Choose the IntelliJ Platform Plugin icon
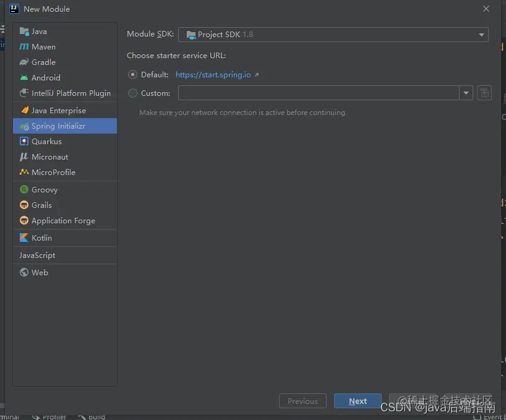Viewport: 506px width, 420px height. tap(24, 93)
